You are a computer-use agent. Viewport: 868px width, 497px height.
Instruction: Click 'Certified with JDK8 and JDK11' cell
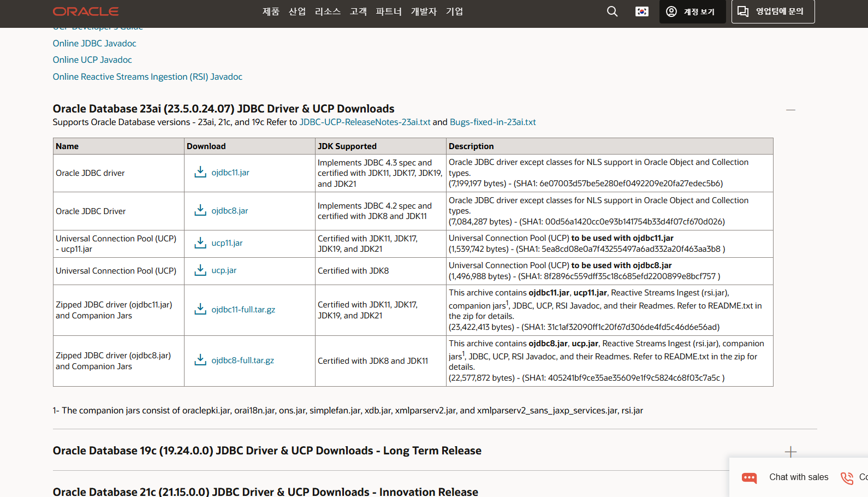click(381, 361)
